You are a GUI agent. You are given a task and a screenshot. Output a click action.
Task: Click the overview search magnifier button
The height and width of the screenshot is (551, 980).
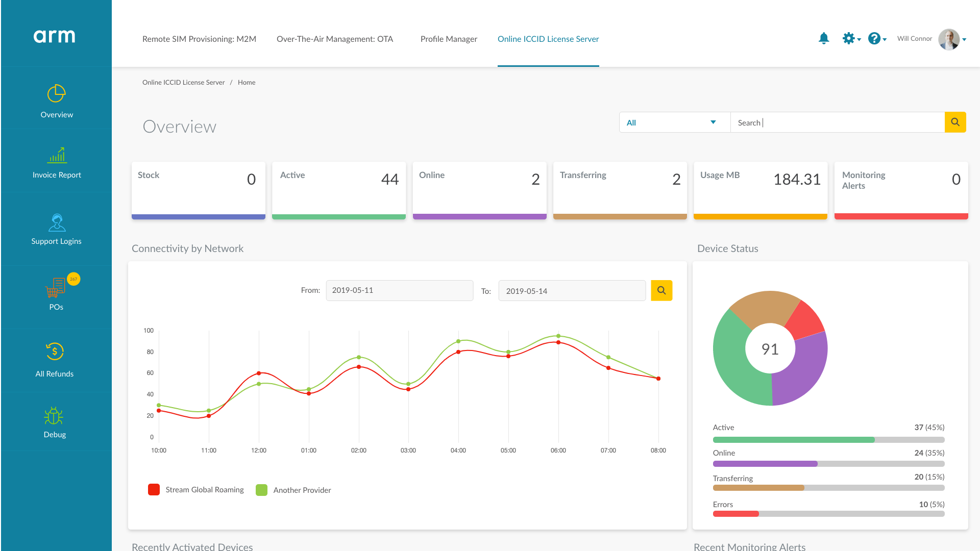click(955, 122)
